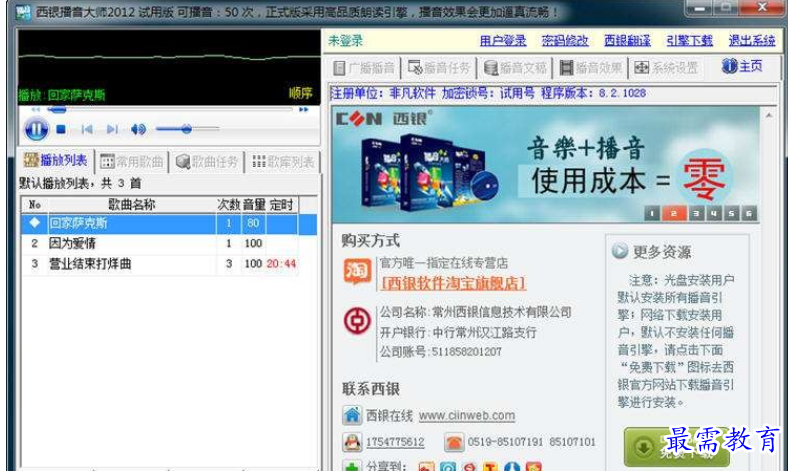This screenshot has width=788, height=471.
Task: Open the 密码修改 link
Action: pos(565,41)
